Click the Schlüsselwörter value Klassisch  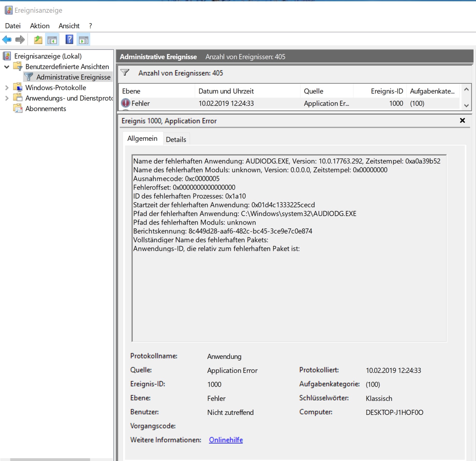pos(379,398)
